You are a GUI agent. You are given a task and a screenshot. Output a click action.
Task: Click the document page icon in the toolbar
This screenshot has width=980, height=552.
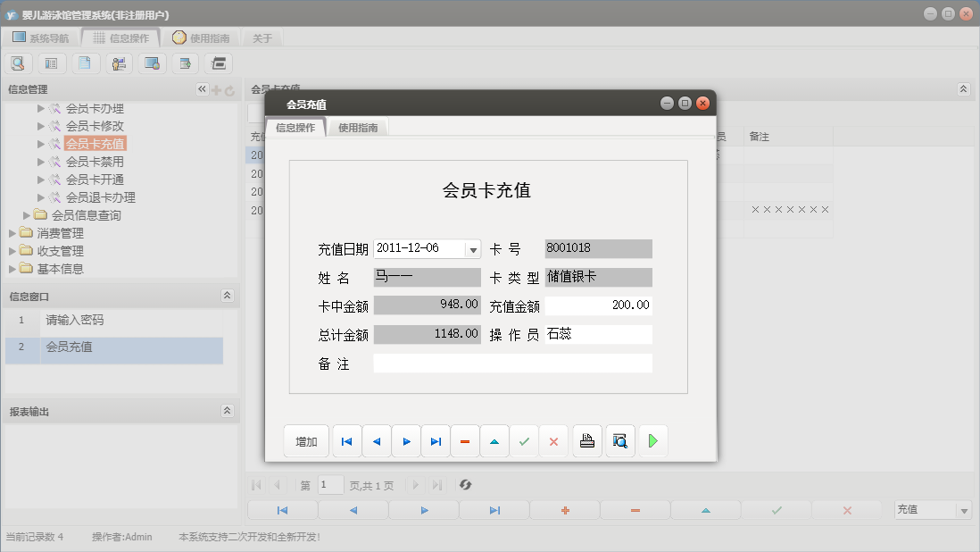(85, 63)
